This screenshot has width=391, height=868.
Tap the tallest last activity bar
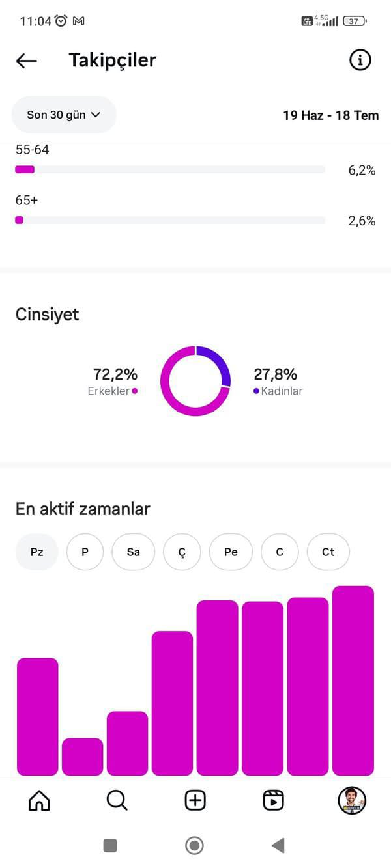[353, 680]
